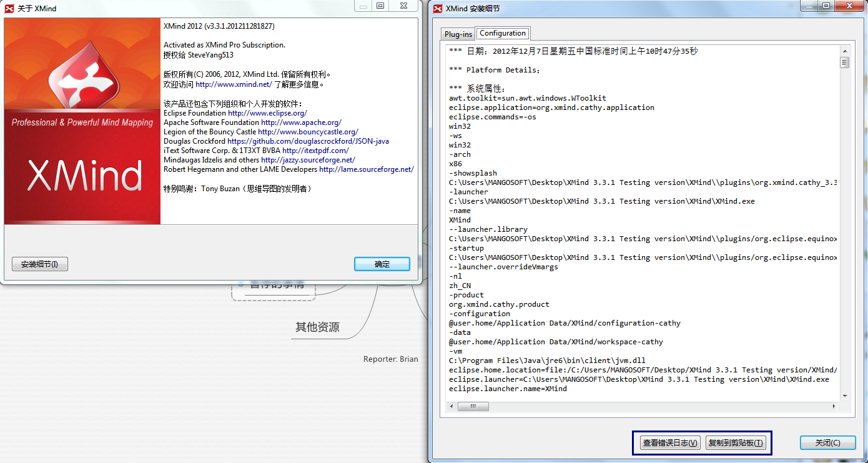Click the -product line
Viewport: 868px width, 463px height.
(466, 295)
